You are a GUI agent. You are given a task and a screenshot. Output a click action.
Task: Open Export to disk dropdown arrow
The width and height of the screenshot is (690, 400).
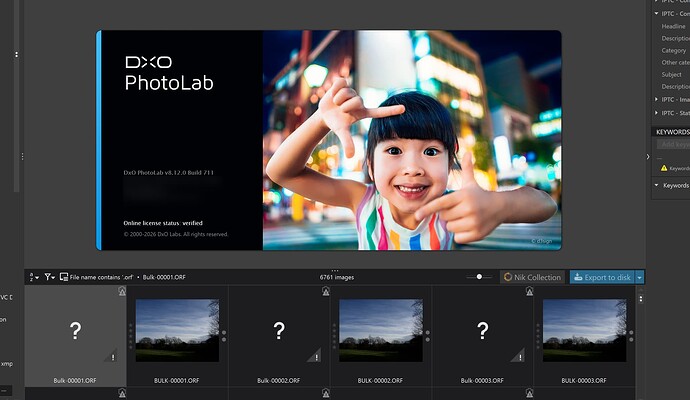pyautogui.click(x=640, y=277)
